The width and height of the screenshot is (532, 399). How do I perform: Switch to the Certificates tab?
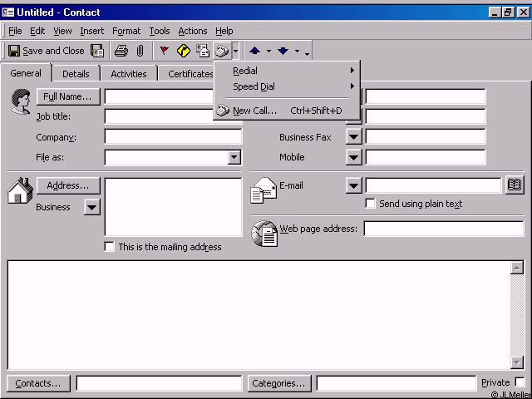[x=190, y=74]
